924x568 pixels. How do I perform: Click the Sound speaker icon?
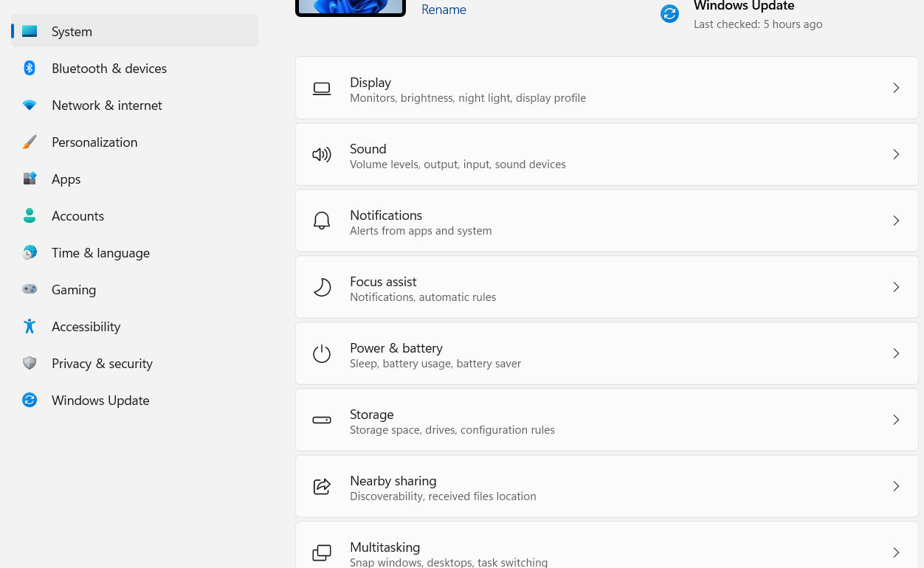[322, 154]
